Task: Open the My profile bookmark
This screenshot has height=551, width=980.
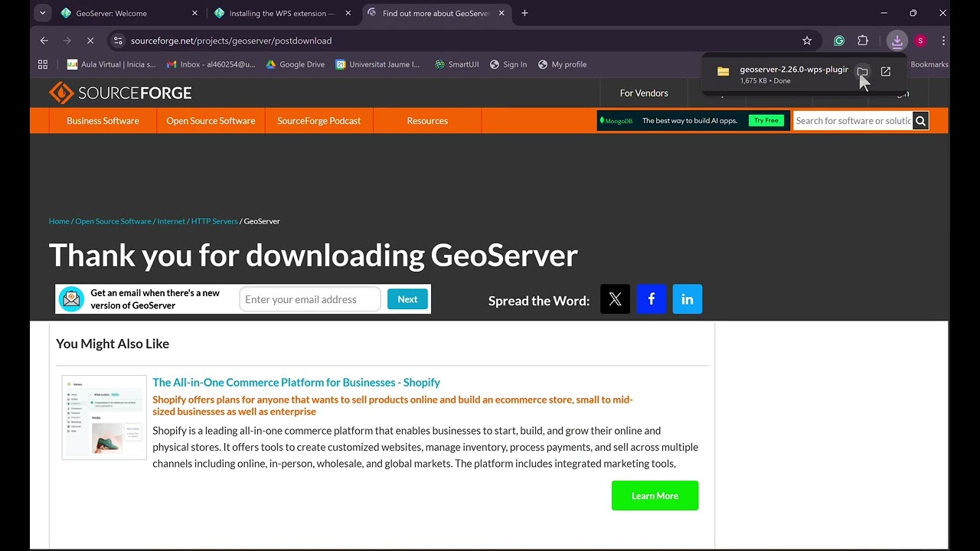Action: [562, 64]
